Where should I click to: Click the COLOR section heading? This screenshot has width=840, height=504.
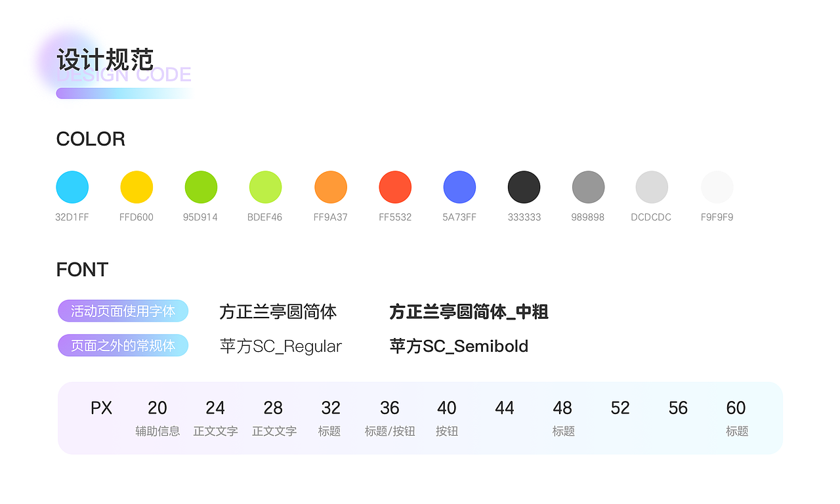click(91, 139)
